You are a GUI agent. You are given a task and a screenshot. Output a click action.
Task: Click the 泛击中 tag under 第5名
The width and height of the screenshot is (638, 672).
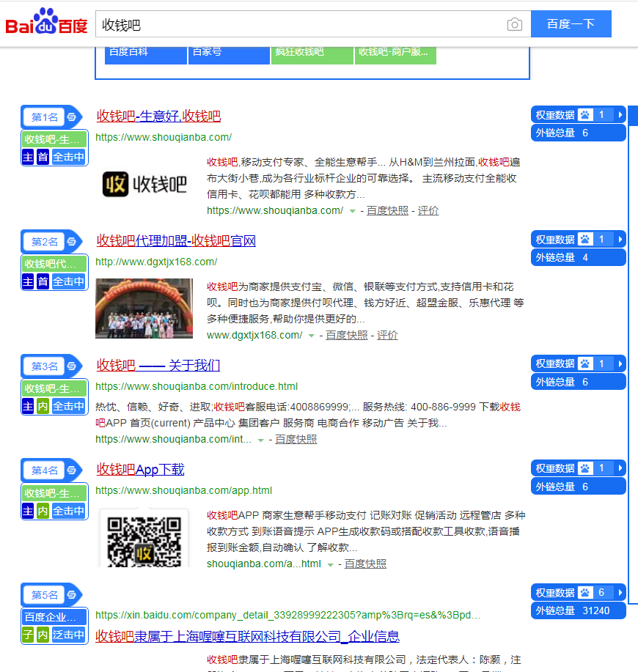pyautogui.click(x=68, y=635)
